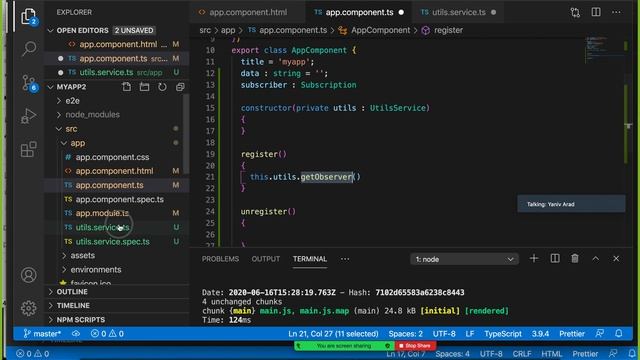Click the feedback icon in status bar
Viewport: 640px width, 360px height.
tap(600, 333)
